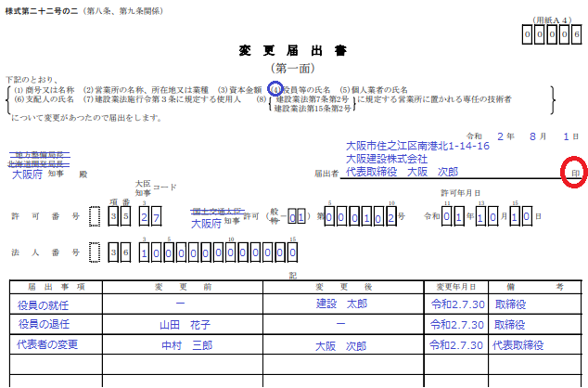Click the last permit number digit box containing 2
Screen dimensions: 588x388
[390, 216]
